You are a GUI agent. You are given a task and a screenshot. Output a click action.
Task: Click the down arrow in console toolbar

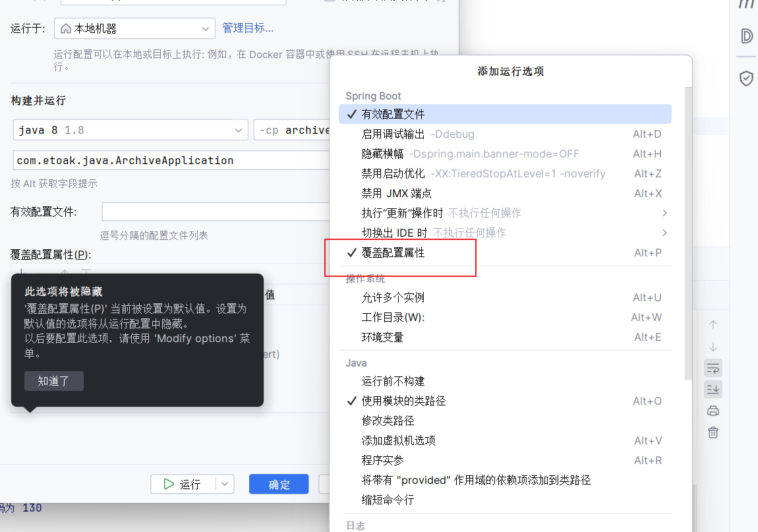(x=713, y=347)
